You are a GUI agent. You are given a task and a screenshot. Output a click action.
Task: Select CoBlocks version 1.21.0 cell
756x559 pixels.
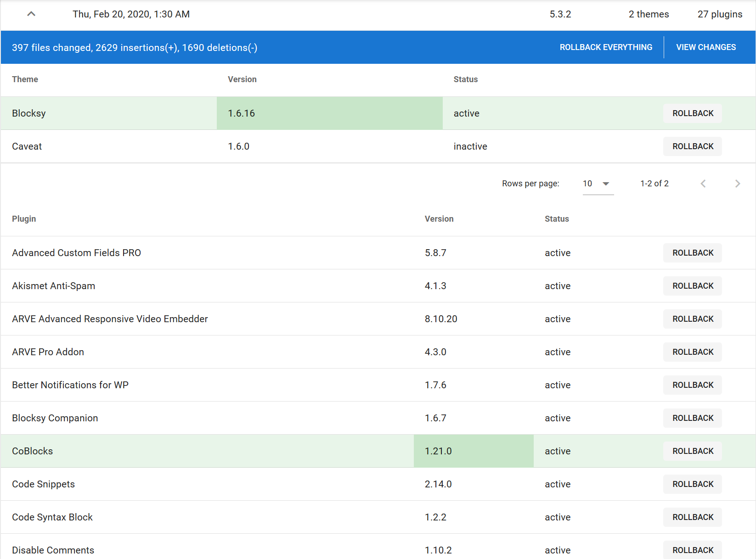tap(474, 451)
